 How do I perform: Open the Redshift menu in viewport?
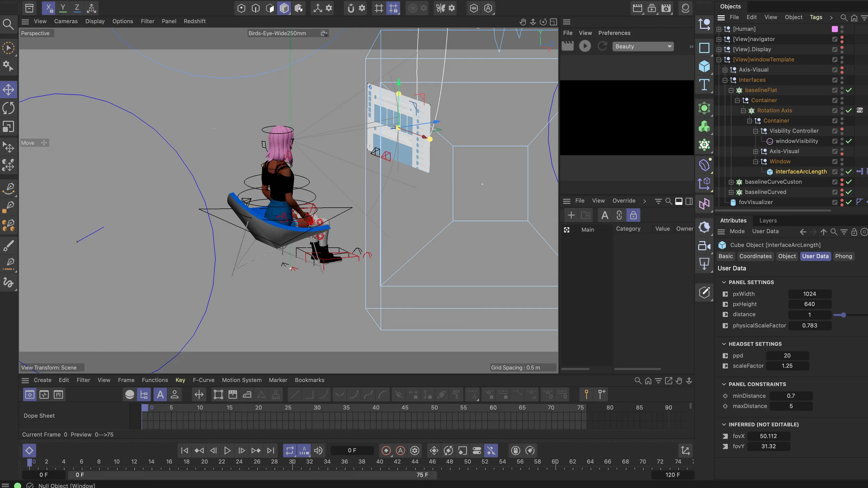[195, 21]
